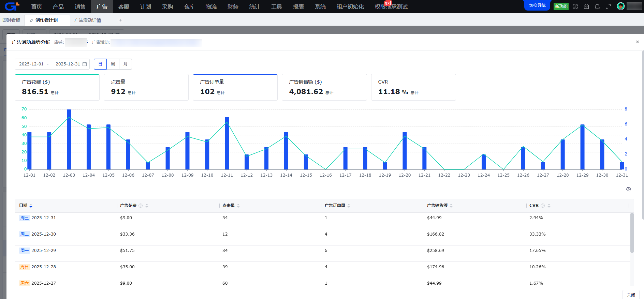Toggle the 广告销售额 metric card
644x299 pixels.
324,87
